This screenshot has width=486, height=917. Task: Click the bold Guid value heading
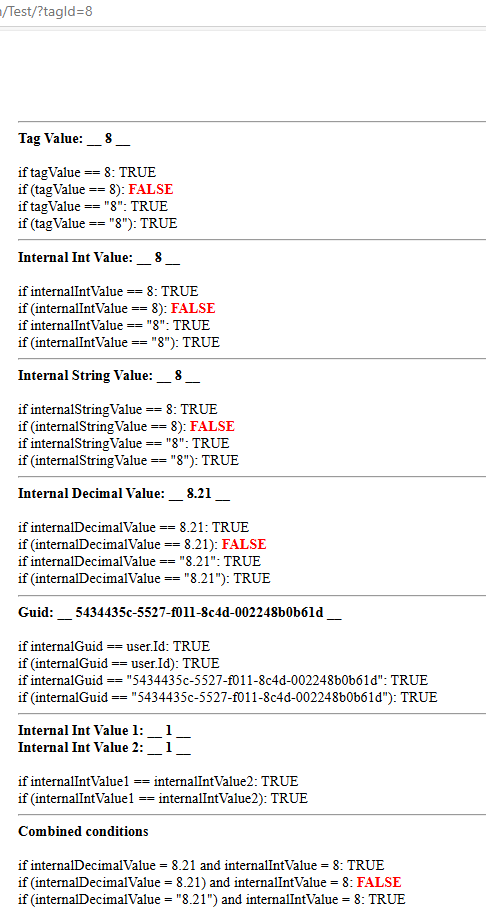click(180, 613)
